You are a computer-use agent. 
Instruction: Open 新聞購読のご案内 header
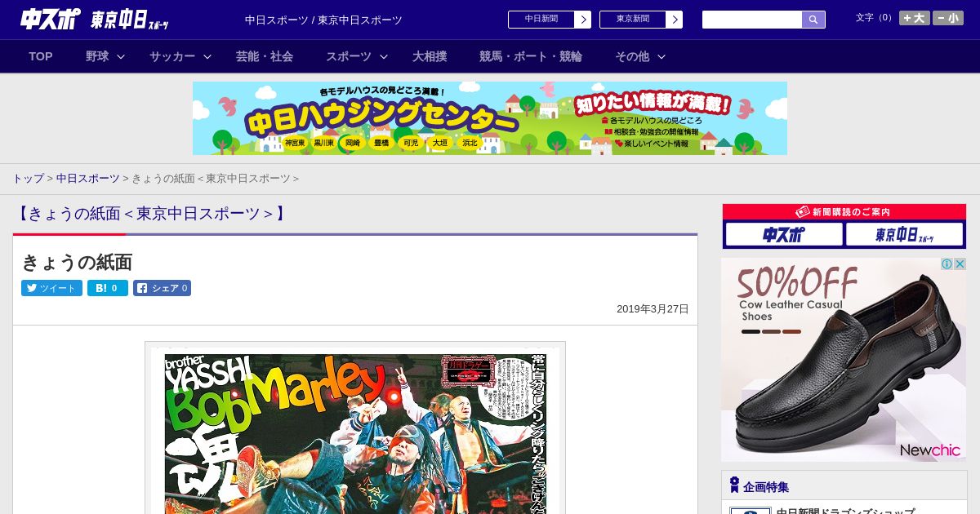(844, 211)
